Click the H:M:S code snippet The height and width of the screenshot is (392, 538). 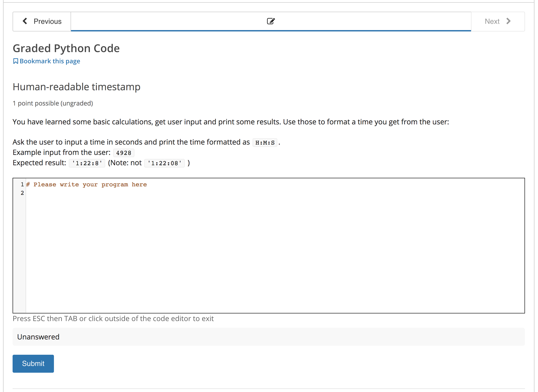(265, 143)
